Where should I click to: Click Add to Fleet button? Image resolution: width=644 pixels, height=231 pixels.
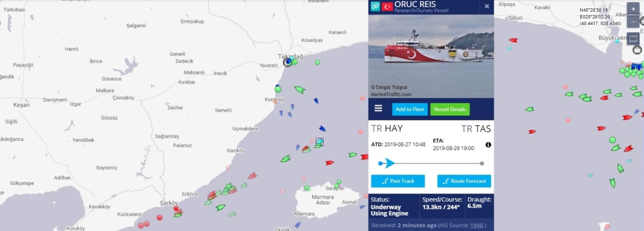410,109
